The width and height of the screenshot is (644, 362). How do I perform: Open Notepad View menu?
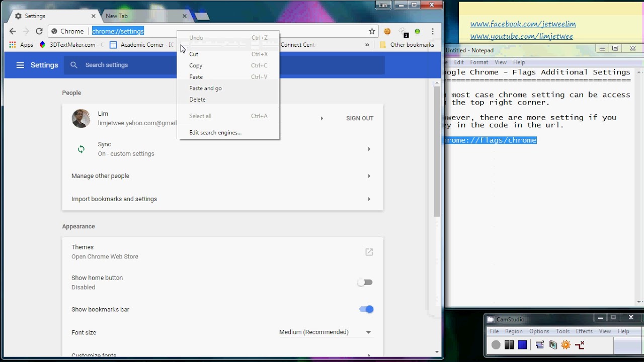[501, 62]
